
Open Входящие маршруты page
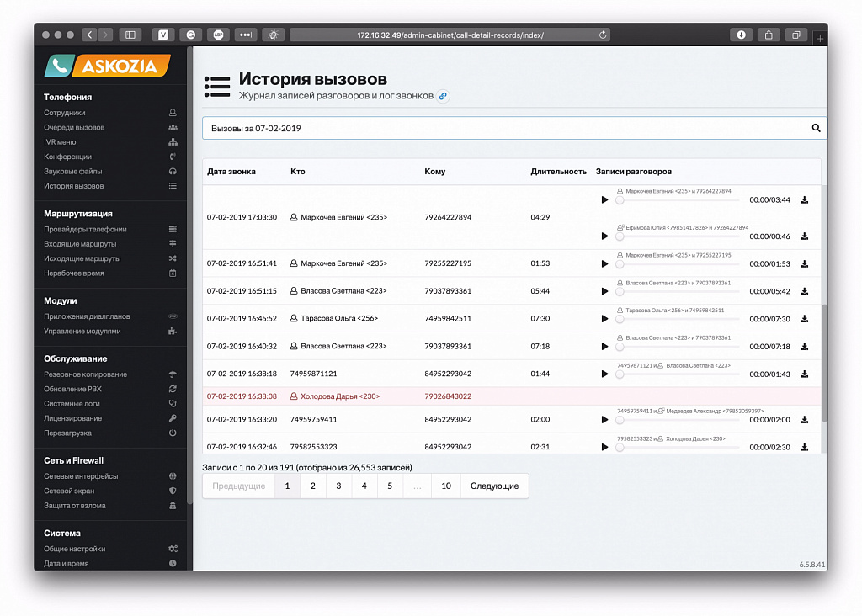coord(80,244)
